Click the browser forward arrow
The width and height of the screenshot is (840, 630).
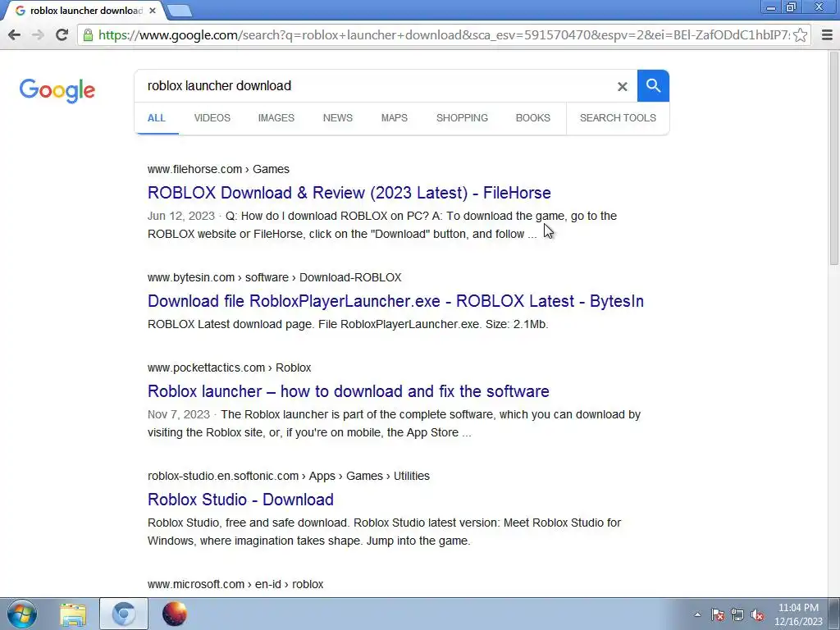tap(38, 35)
